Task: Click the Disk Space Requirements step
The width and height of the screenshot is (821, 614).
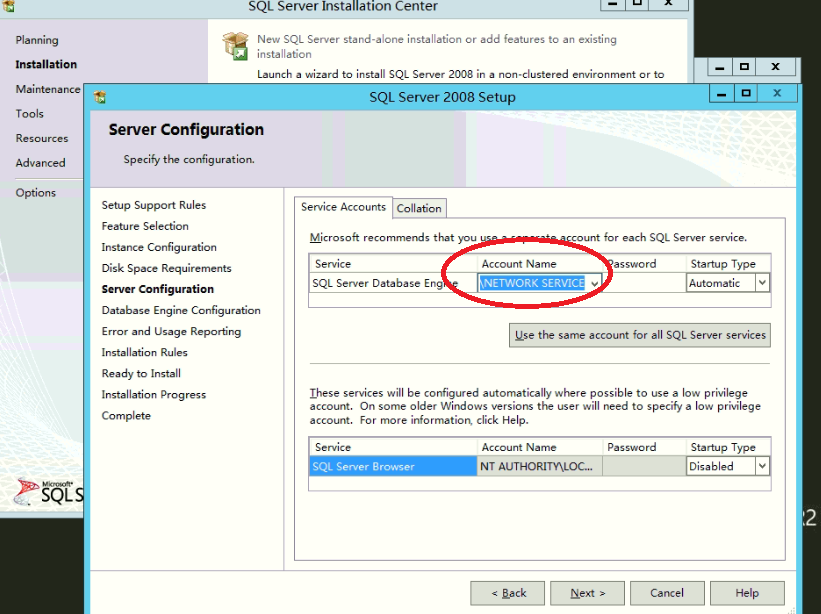Action: (166, 268)
